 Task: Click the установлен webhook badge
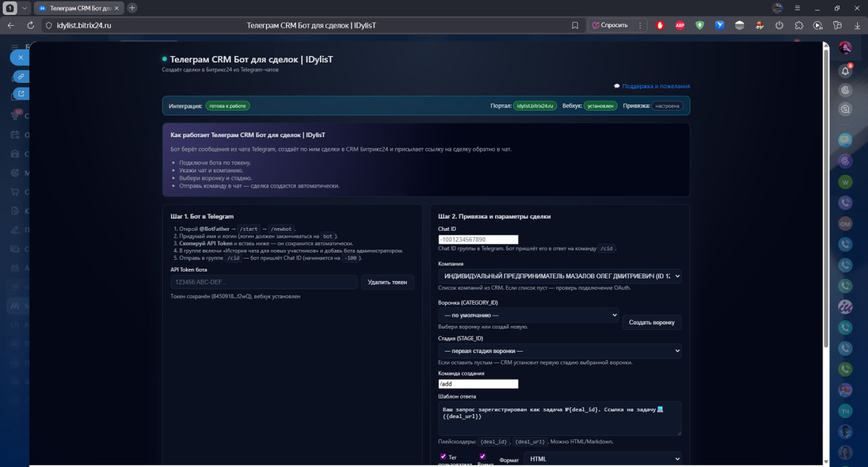(600, 106)
